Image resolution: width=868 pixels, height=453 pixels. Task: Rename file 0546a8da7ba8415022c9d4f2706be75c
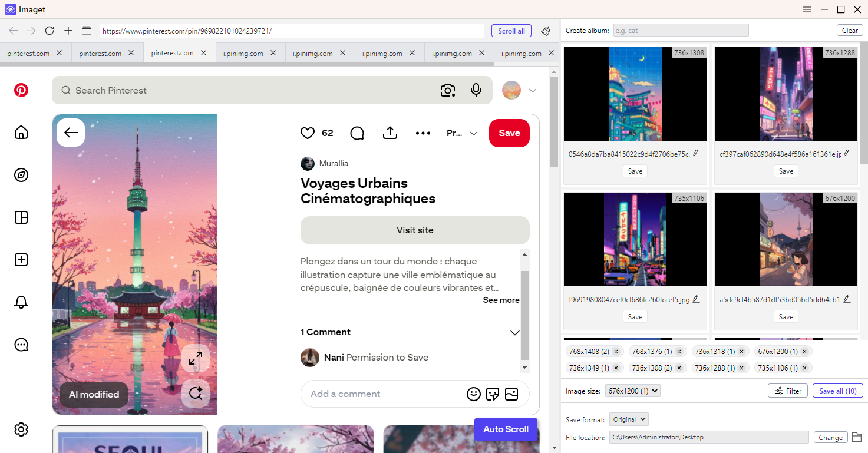coord(696,154)
